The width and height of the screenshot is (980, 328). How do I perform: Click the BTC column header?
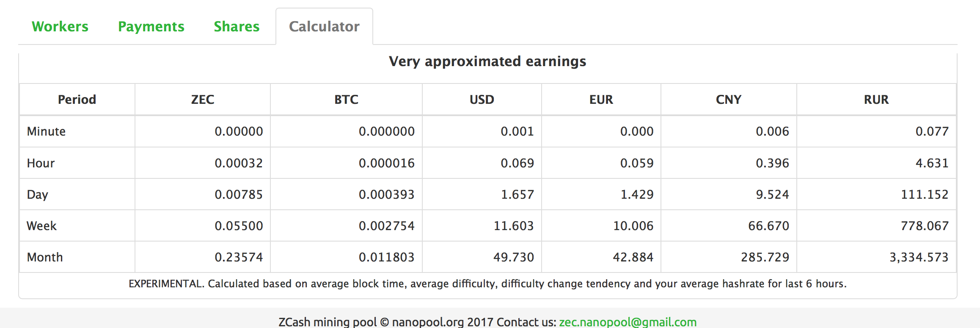[x=346, y=100]
